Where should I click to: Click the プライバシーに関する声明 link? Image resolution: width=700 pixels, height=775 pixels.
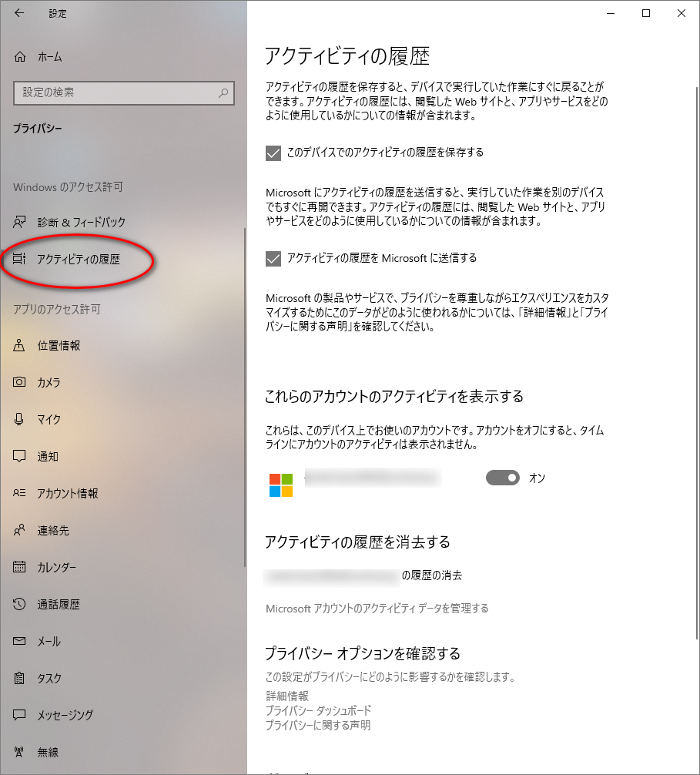[317, 725]
